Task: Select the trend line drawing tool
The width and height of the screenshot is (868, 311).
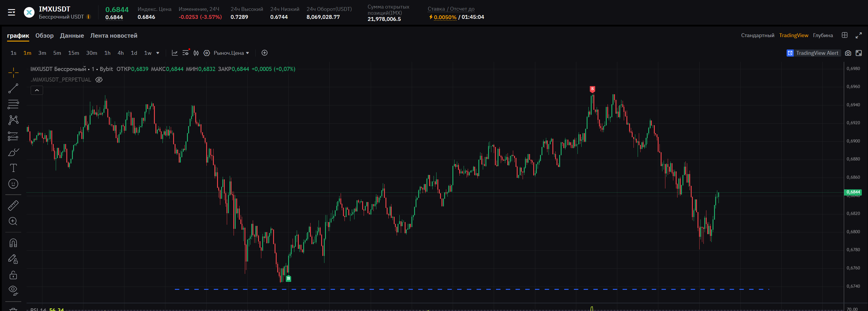Action: pyautogui.click(x=13, y=89)
